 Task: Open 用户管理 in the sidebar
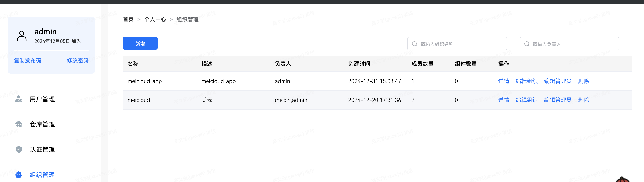tap(42, 99)
